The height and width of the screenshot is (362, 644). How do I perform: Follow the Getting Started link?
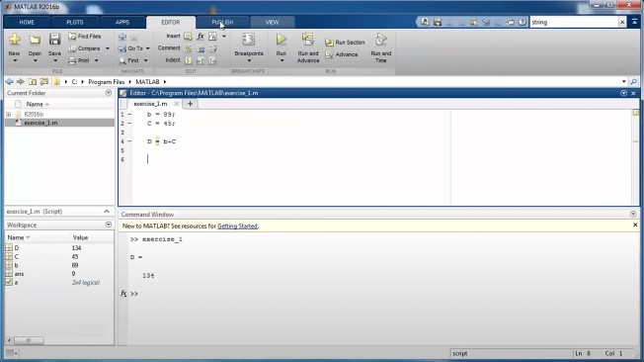tap(237, 226)
